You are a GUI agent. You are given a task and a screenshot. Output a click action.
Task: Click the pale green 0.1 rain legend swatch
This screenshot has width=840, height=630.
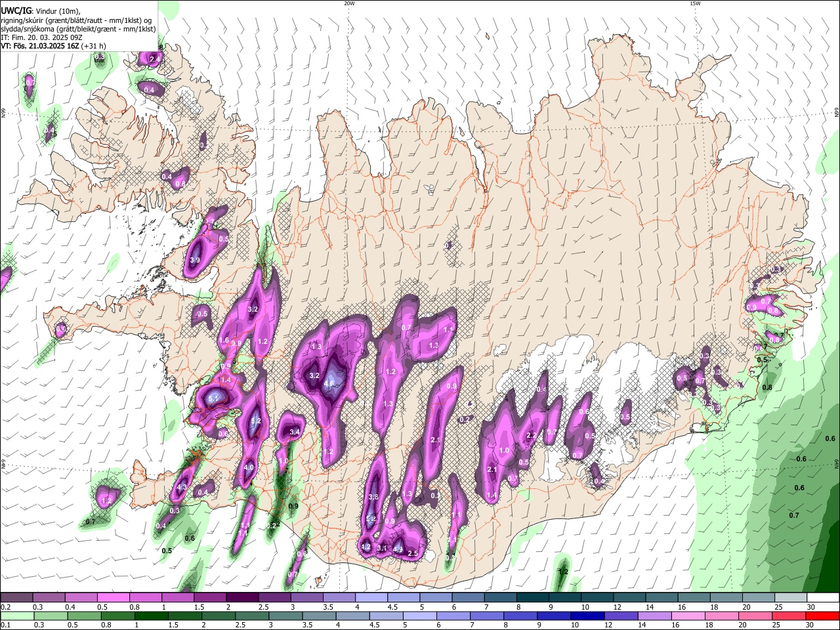[17, 616]
